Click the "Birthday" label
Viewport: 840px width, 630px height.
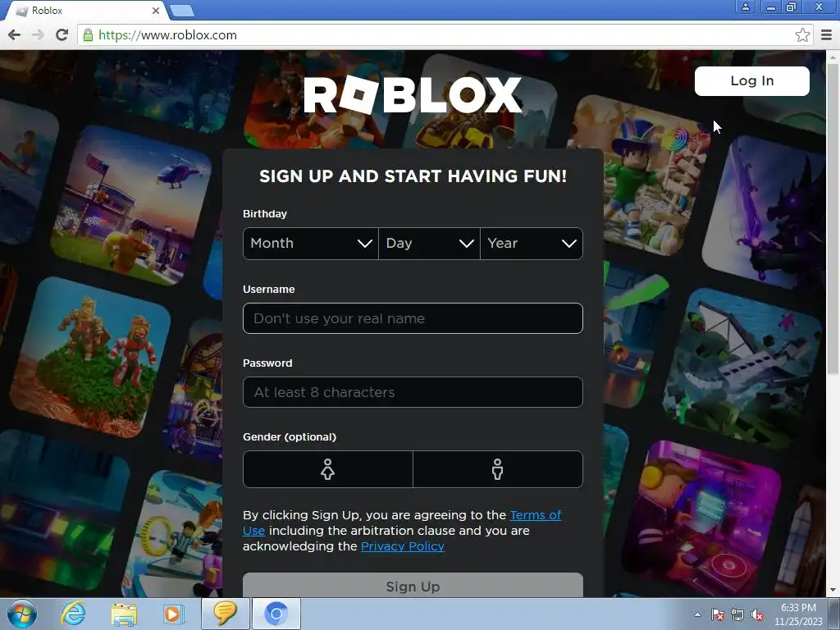click(265, 214)
